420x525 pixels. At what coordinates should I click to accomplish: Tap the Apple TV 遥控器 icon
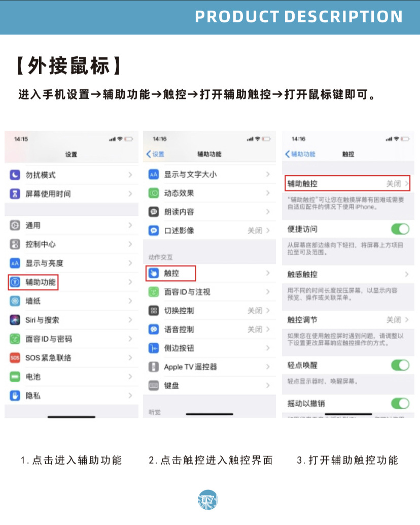[x=154, y=367]
